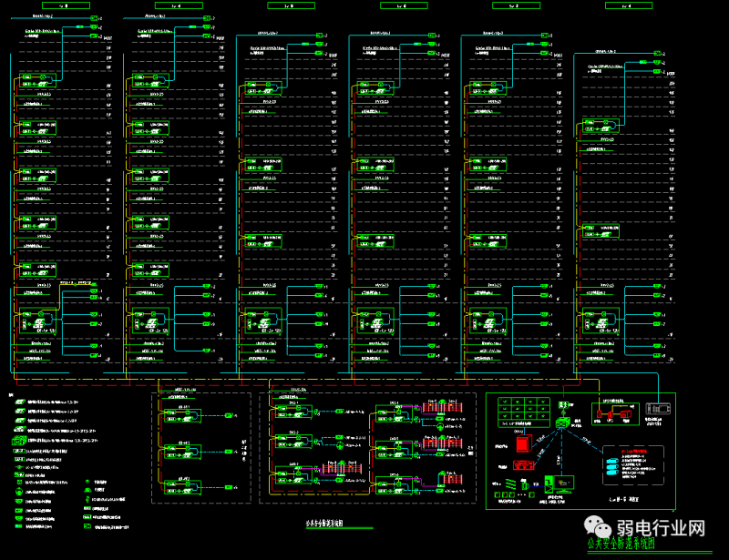Select the green video wall monitor grid

pyautogui.click(x=522, y=413)
